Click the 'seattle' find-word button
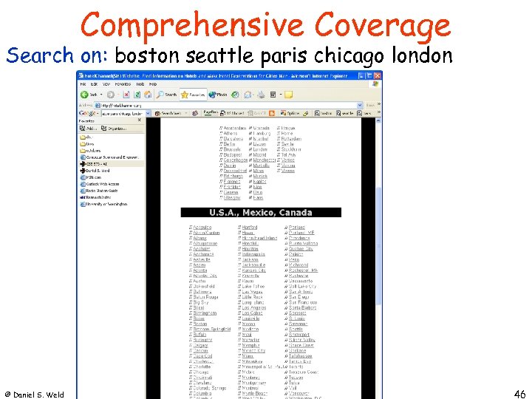Screen dimensions: 532x399 click(345, 114)
